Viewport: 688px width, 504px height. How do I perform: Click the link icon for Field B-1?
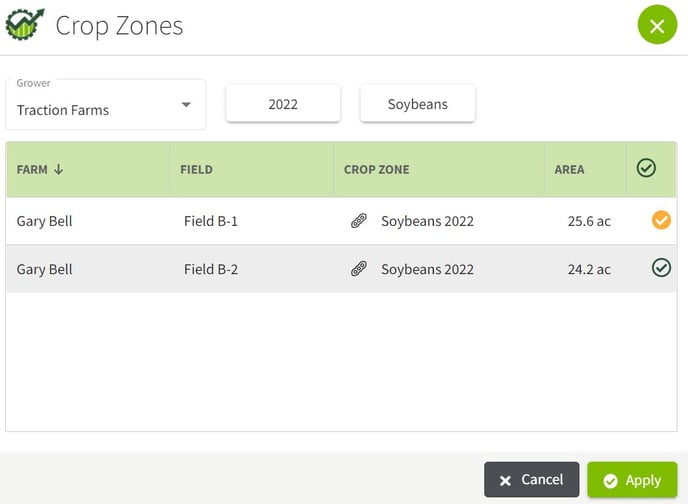(359, 221)
